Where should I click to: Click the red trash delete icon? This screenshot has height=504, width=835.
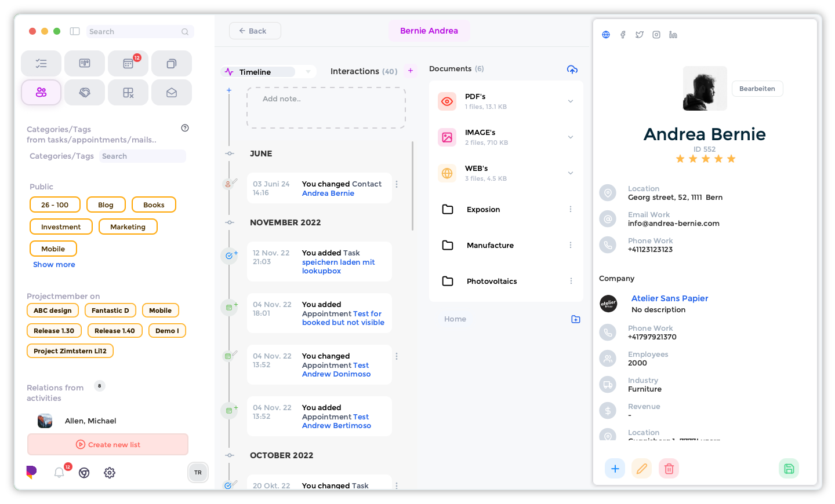pyautogui.click(x=669, y=469)
